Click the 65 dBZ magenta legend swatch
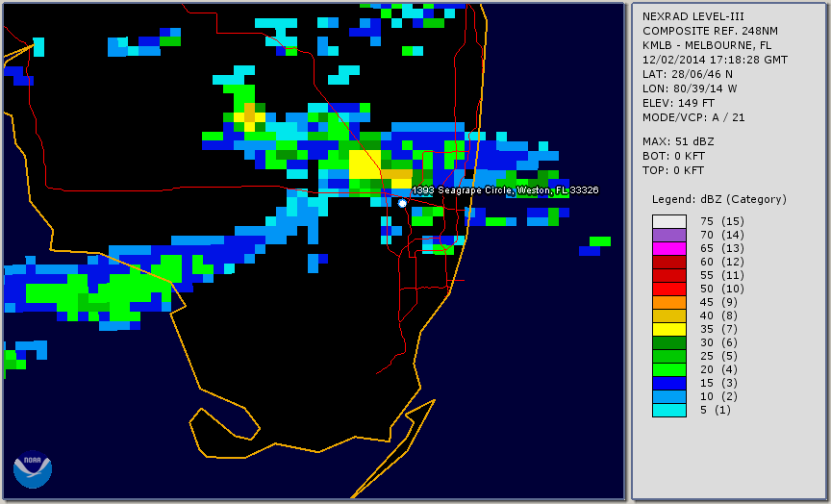This screenshot has height=504, width=831. [x=669, y=248]
